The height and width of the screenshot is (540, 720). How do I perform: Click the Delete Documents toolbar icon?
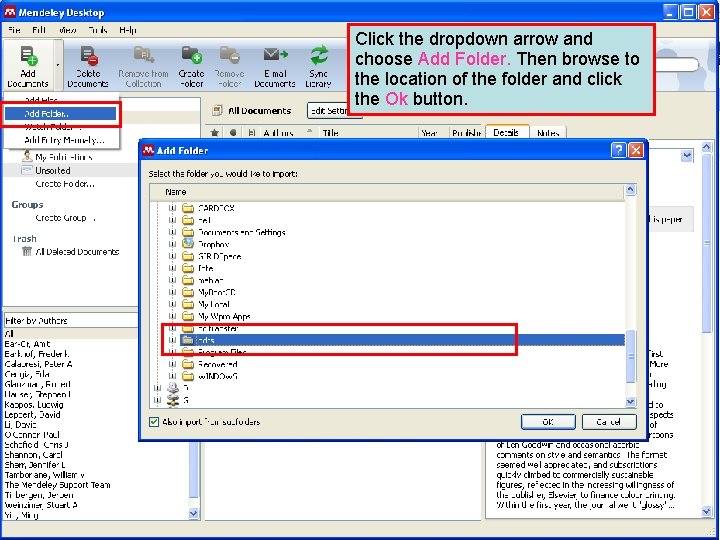(x=89, y=56)
